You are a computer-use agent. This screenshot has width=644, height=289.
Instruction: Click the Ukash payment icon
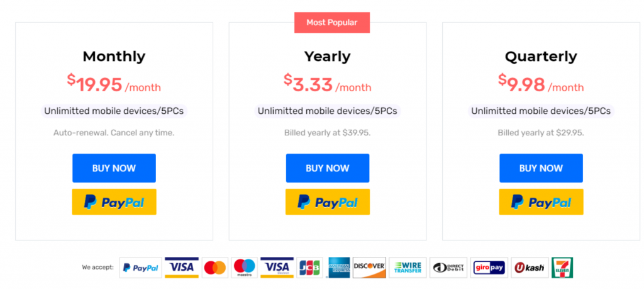pos(528,268)
